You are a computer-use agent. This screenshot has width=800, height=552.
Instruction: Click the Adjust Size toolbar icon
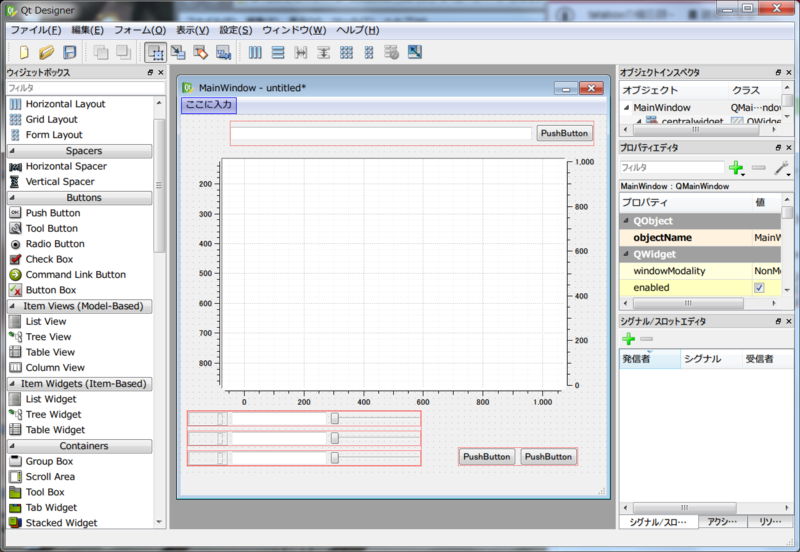(x=415, y=52)
